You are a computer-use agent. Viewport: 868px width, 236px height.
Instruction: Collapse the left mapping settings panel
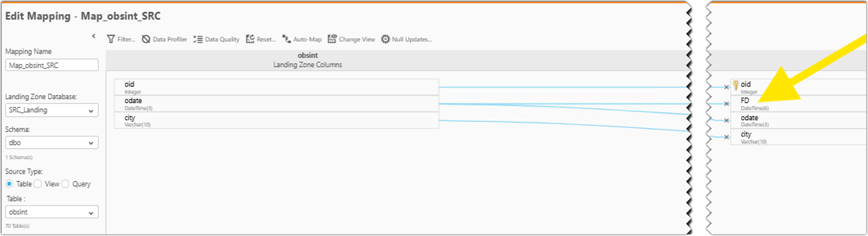93,36
